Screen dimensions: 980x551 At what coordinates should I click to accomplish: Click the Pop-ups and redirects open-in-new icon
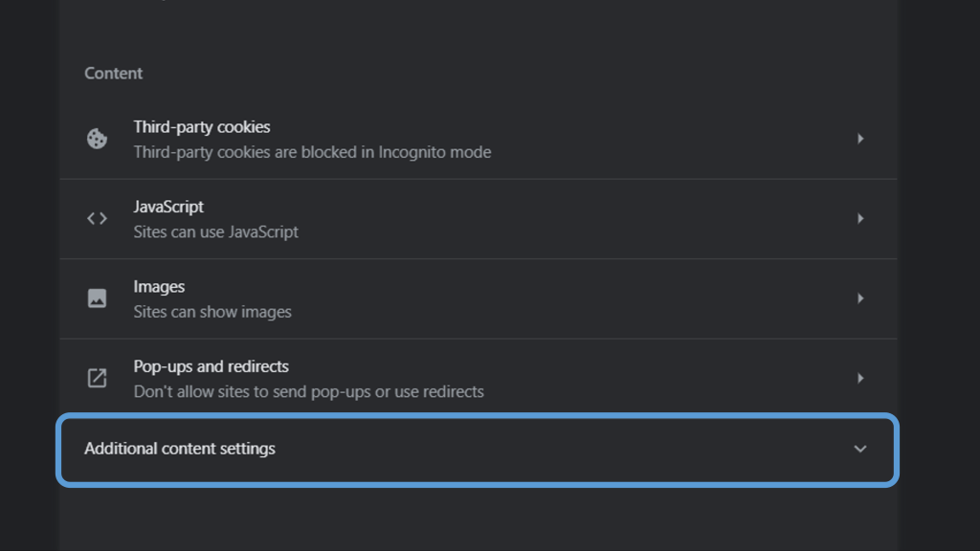pos(97,378)
